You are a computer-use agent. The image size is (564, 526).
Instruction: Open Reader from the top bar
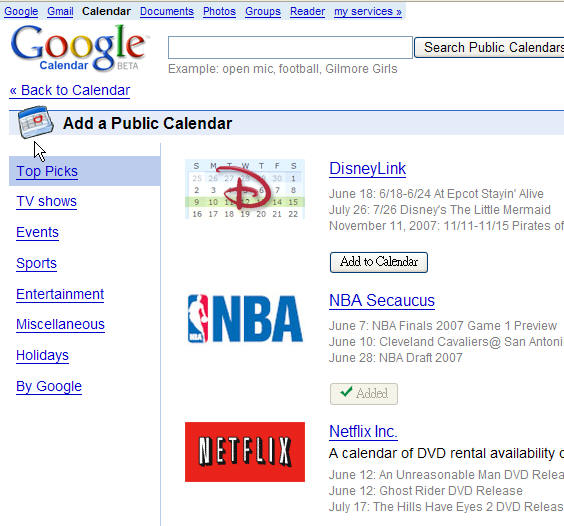[308, 12]
